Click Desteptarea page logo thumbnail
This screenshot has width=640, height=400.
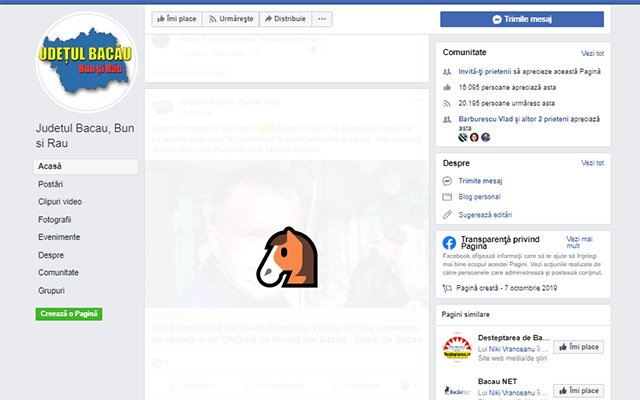click(457, 347)
